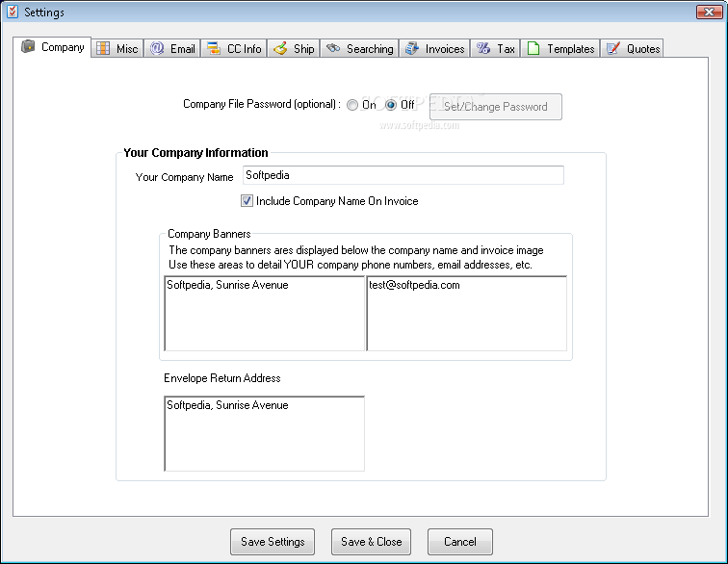
Task: Click the pencil icon on Quotes tab
Action: pos(612,48)
